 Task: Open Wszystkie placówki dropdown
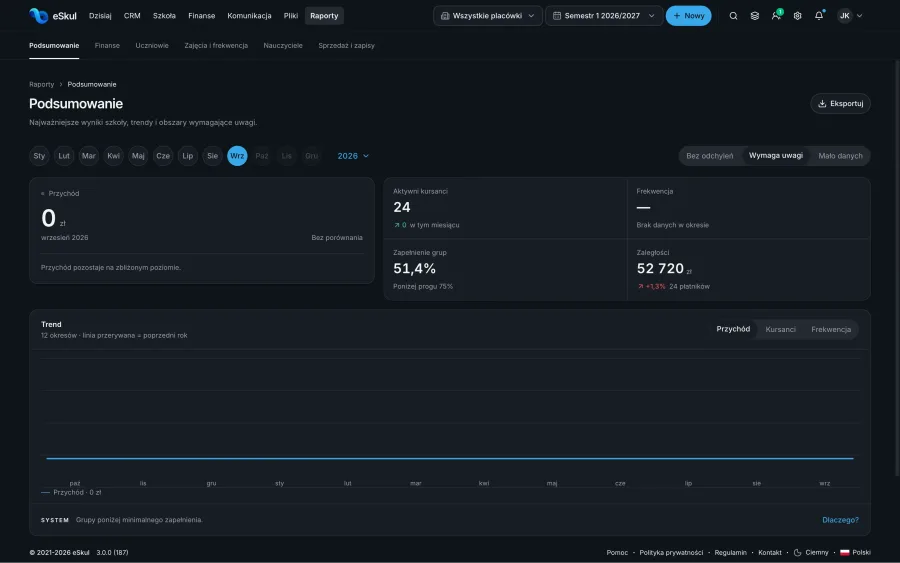coord(487,16)
